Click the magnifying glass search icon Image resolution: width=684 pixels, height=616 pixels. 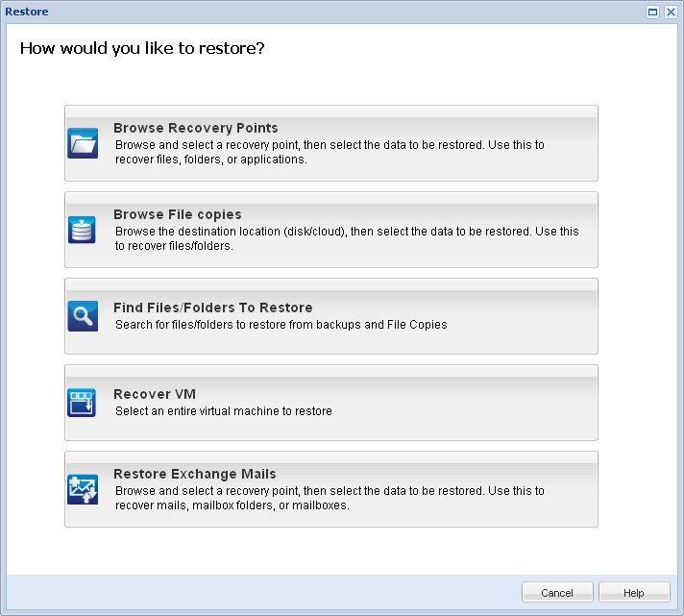pos(84,316)
